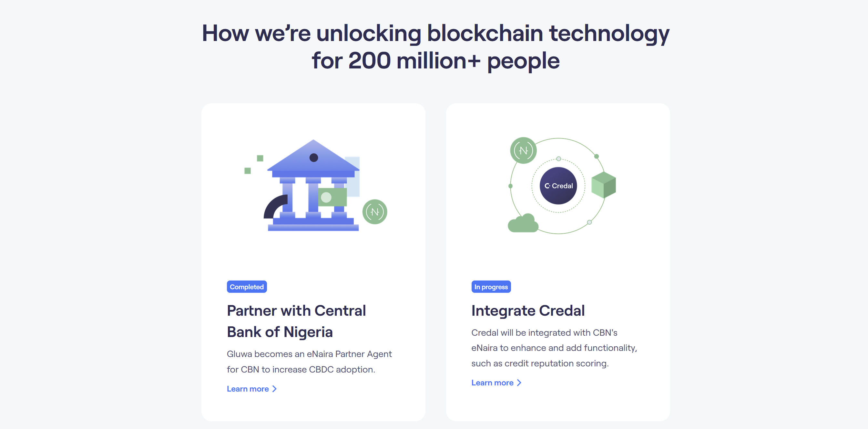This screenshot has width=868, height=429.
Task: Click the In progress status badge
Action: (x=491, y=287)
